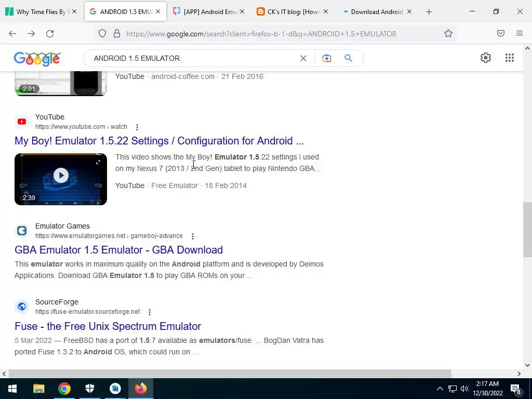Image resolution: width=532 pixels, height=399 pixels.
Task: Switch to Firefox taskbar icon
Action: (x=140, y=389)
